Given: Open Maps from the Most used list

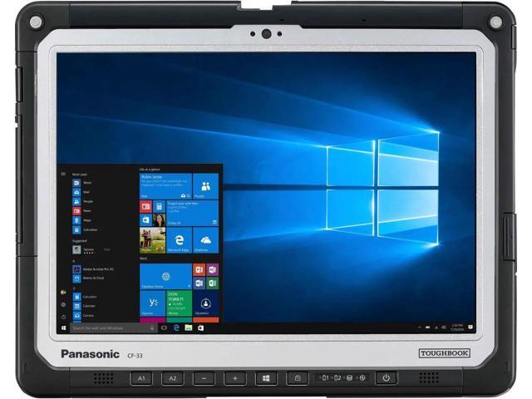Looking at the screenshot, I should tap(81, 220).
